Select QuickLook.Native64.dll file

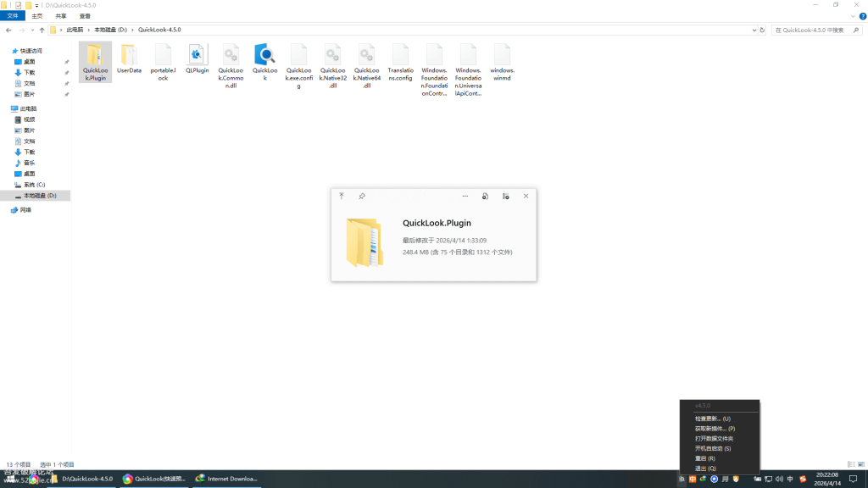pos(366,66)
